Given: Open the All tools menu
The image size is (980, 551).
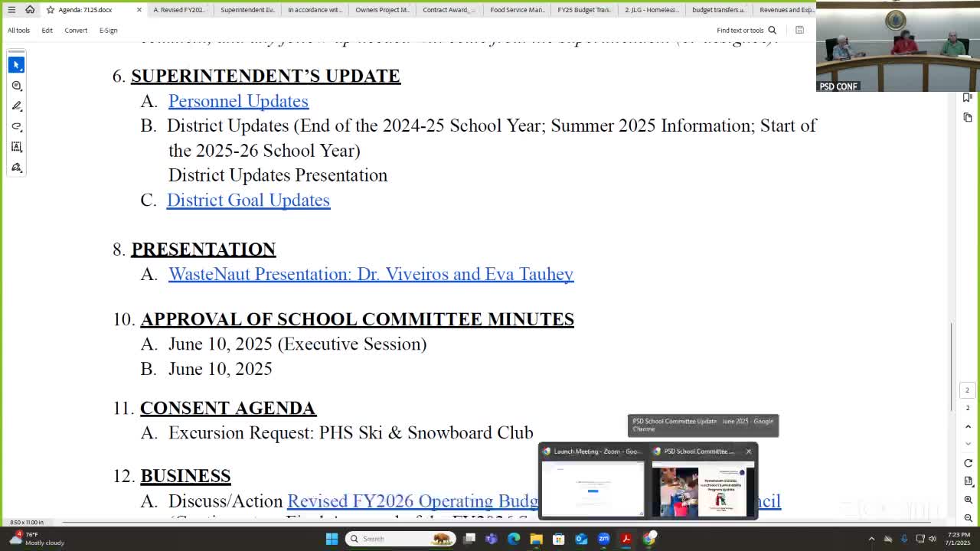Looking at the screenshot, I should coord(18,31).
